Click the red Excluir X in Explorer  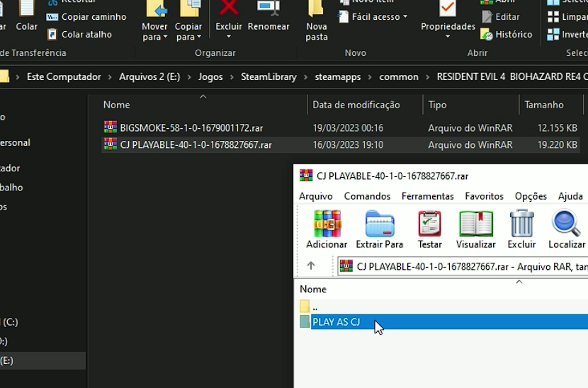click(229, 8)
